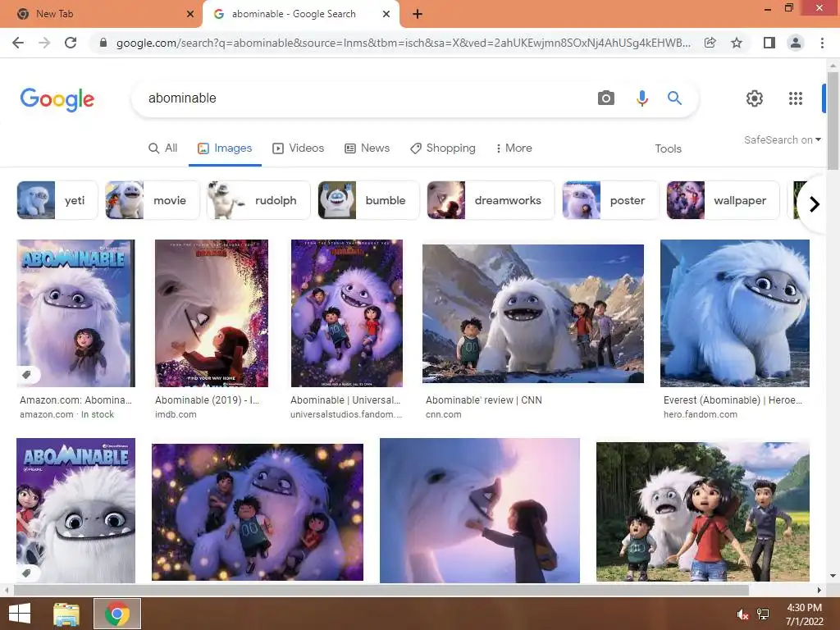Filter images by rudolph chip

pos(258,200)
